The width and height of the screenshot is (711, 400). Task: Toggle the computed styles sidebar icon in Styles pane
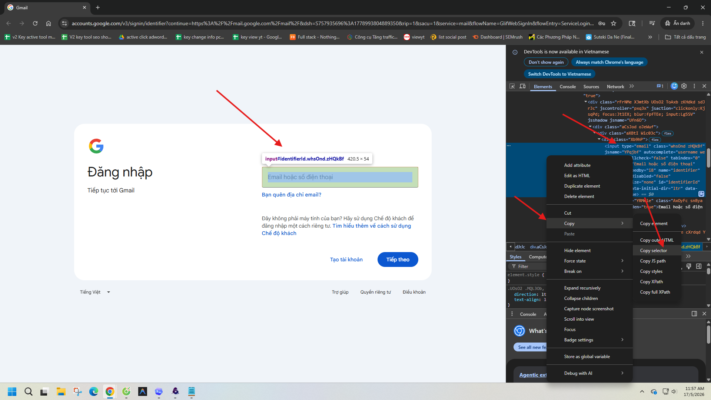(699, 267)
